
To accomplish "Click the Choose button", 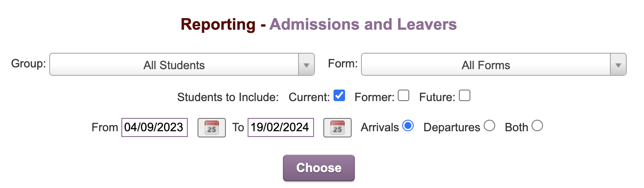I will coord(319,168).
